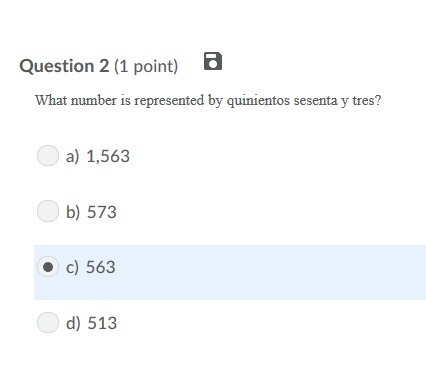Viewport: 426px width, 372px height.
Task: Click the "c)" letter prefix
Action: pyautogui.click(x=72, y=268)
